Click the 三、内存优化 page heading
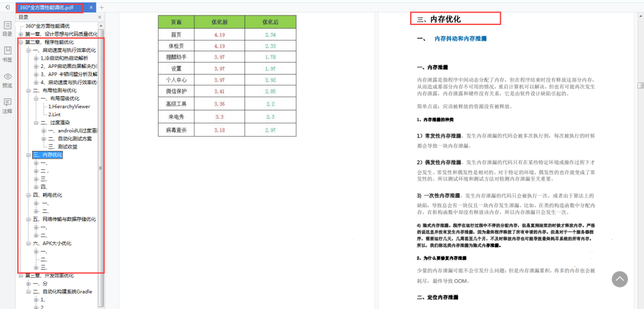 439,19
